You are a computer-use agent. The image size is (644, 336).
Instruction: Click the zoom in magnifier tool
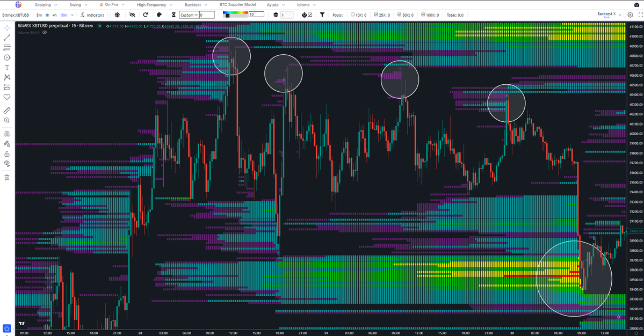point(7,121)
